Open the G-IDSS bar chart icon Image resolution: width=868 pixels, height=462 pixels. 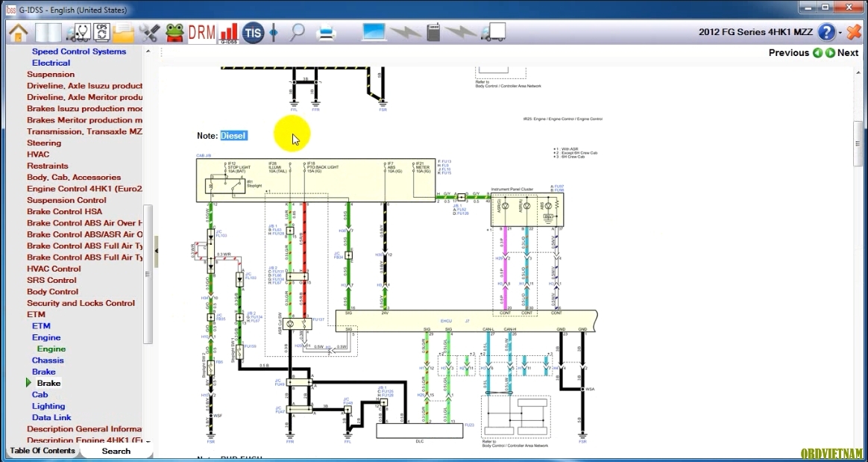point(229,33)
